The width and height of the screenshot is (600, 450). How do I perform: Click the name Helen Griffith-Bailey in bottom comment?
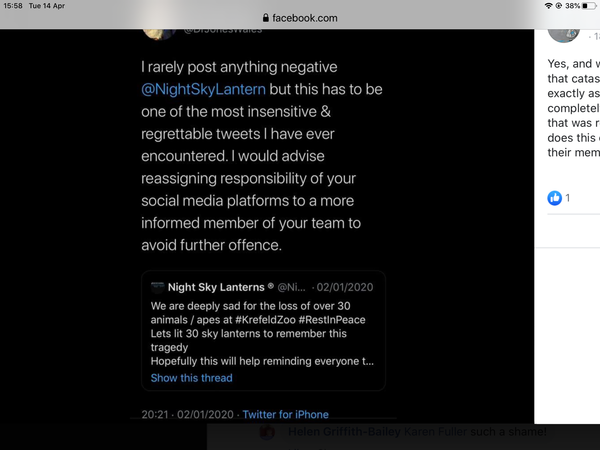(344, 432)
